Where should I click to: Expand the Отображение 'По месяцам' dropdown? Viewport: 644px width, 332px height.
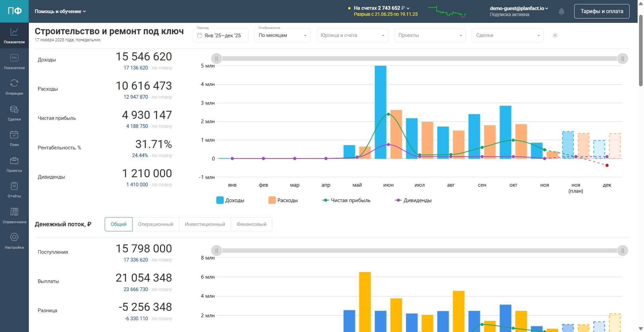[282, 36]
